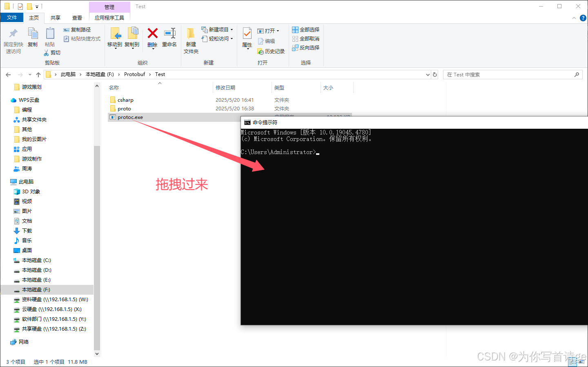Collapse the ribbon with chevron arrow
This screenshot has width=588, height=367.
(x=574, y=18)
